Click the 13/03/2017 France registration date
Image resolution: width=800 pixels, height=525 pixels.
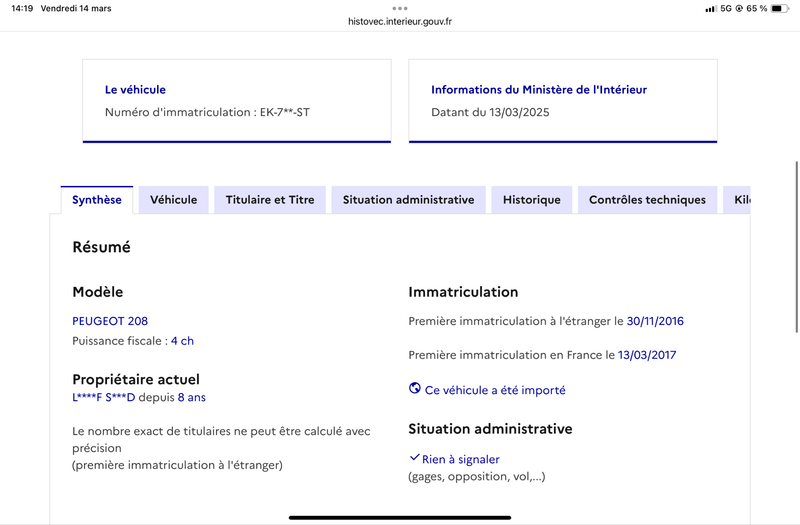(647, 355)
